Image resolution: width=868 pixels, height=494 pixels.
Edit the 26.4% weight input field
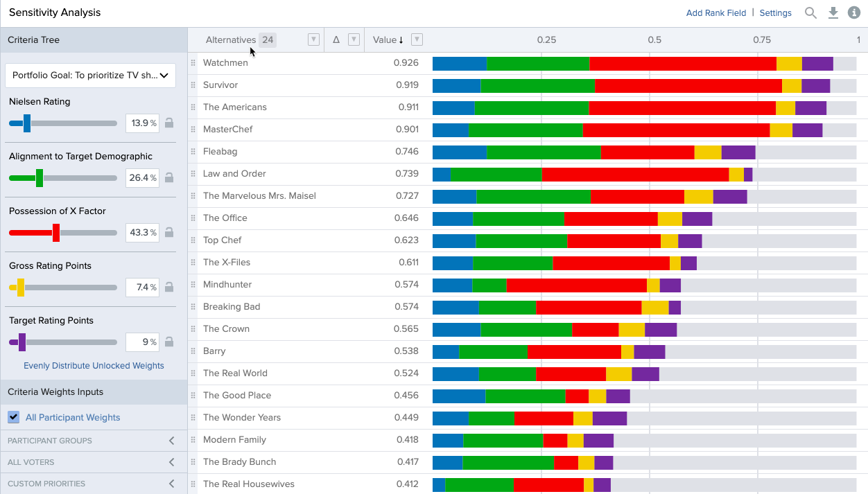tap(143, 178)
